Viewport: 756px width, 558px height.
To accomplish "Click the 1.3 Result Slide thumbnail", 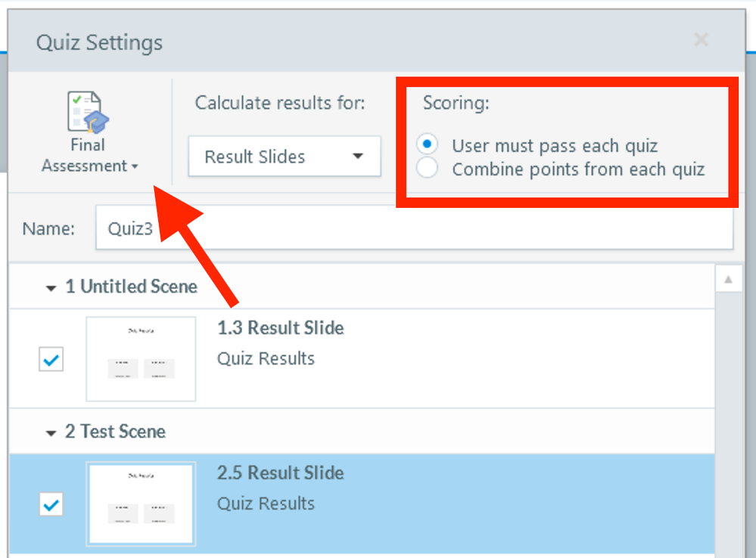I will 141,358.
